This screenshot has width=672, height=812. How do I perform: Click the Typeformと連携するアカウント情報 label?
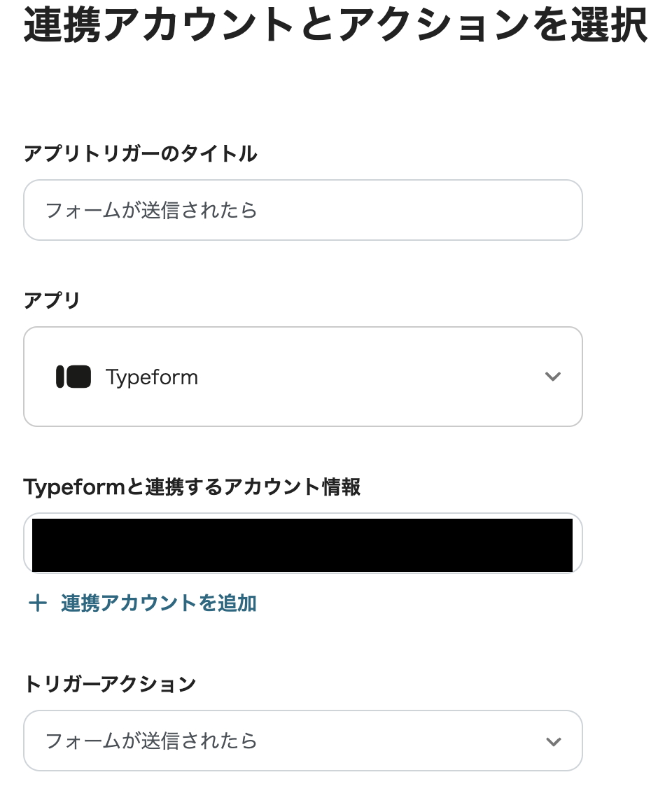[192, 486]
